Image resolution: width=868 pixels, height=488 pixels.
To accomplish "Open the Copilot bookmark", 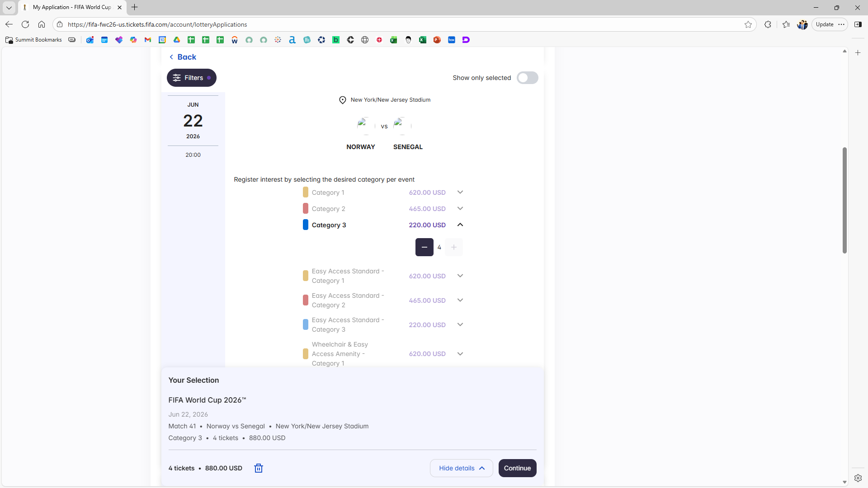I will pyautogui.click(x=133, y=40).
